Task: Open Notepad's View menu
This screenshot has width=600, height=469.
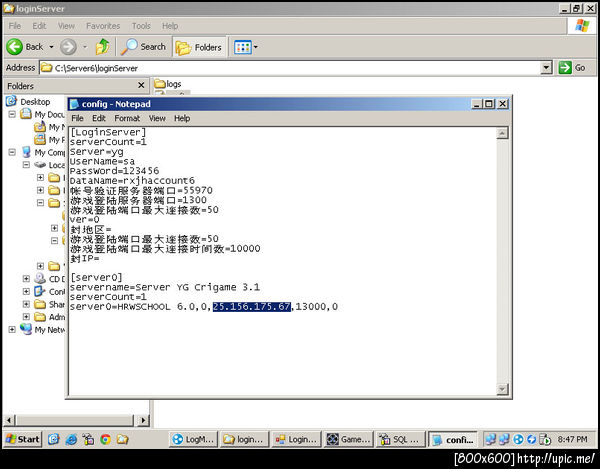Action: (x=157, y=119)
